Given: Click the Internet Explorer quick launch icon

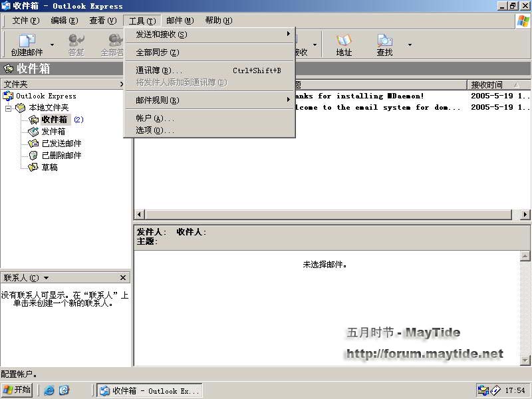Looking at the screenshot, I should [x=49, y=390].
